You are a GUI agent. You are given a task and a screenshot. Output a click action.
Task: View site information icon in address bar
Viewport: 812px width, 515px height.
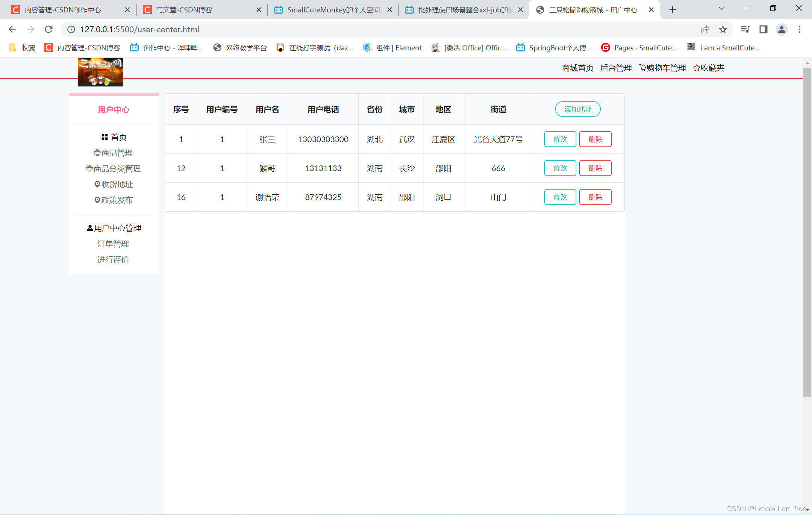[x=71, y=29]
